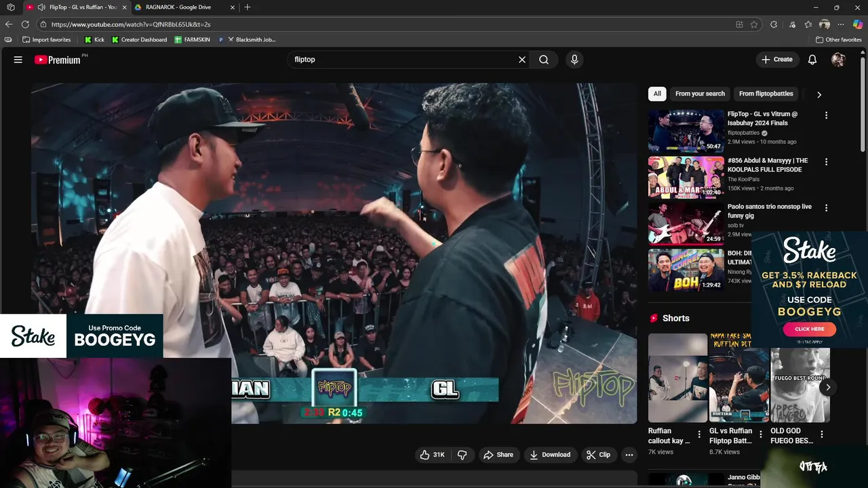
Task: Open the notifications bell
Action: coord(812,60)
